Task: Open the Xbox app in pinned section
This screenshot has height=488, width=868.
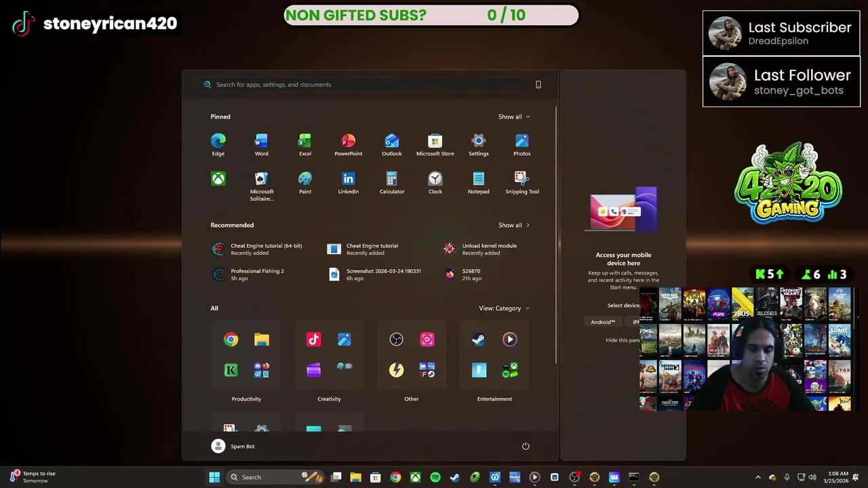Action: (x=218, y=179)
